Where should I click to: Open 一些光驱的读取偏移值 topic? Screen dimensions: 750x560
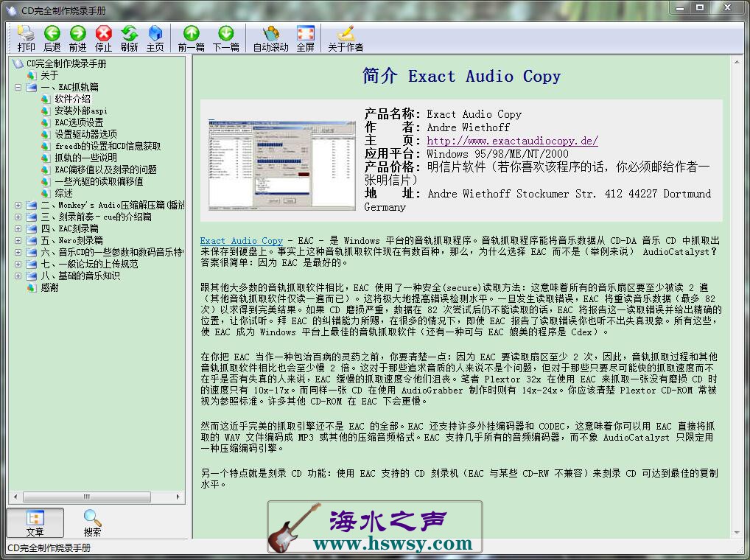(x=99, y=181)
